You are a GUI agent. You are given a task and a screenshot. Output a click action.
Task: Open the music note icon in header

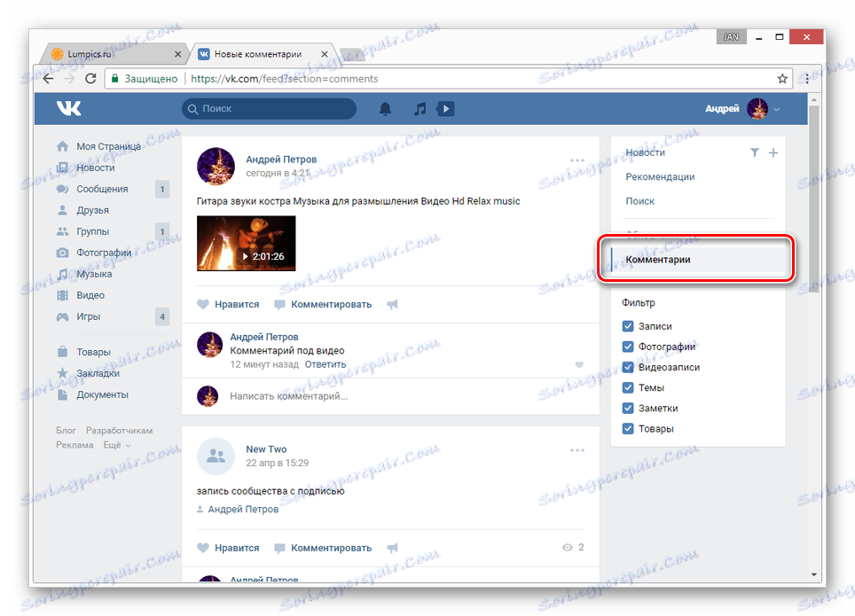pos(420,108)
